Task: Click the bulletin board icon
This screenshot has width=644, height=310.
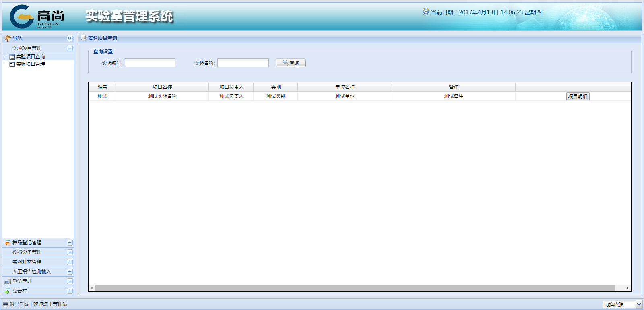Action: (8, 291)
